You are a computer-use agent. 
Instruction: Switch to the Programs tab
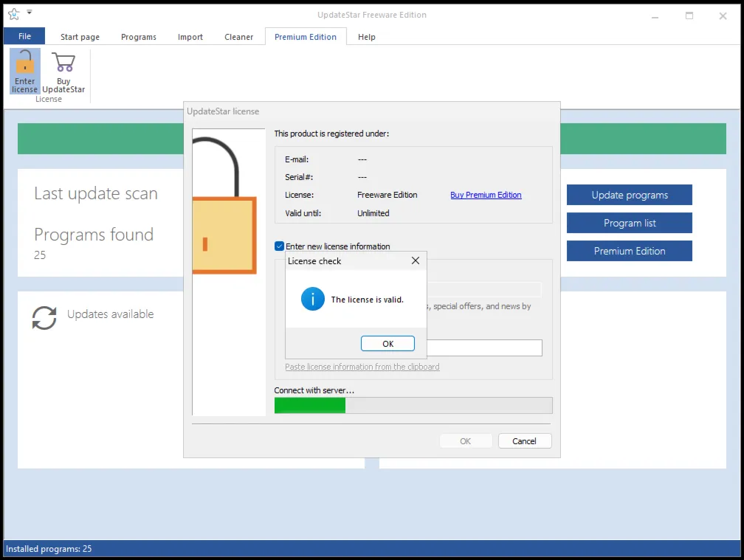tap(139, 36)
